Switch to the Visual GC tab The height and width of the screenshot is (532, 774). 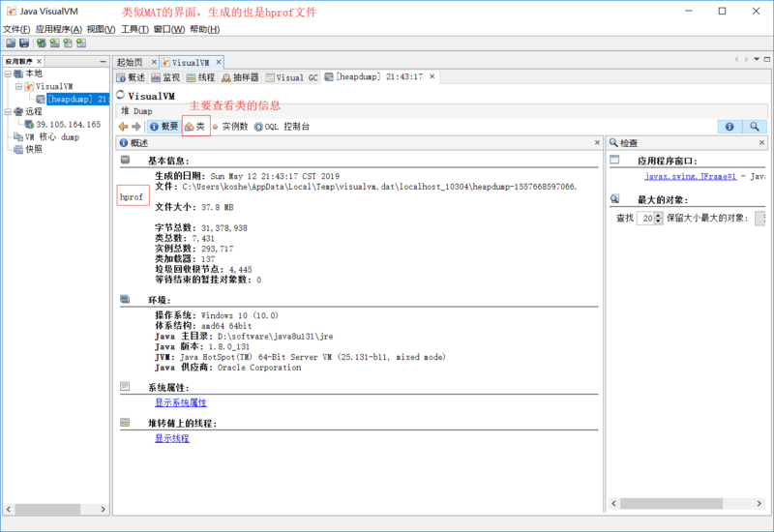pos(292,77)
